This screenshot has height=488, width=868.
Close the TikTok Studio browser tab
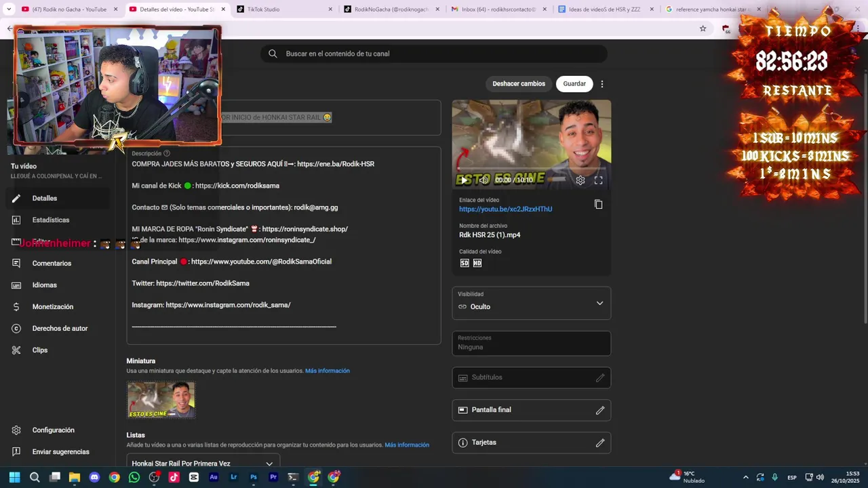[330, 9]
